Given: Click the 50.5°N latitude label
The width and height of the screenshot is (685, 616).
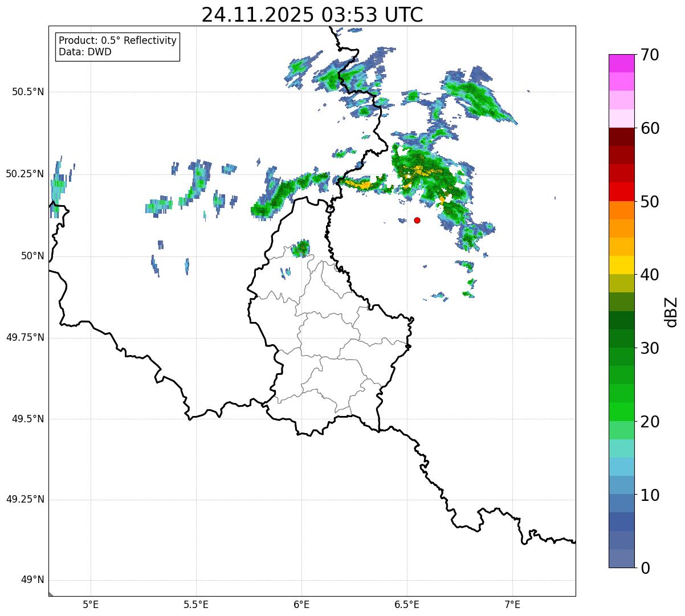Looking at the screenshot, I should 28,92.
